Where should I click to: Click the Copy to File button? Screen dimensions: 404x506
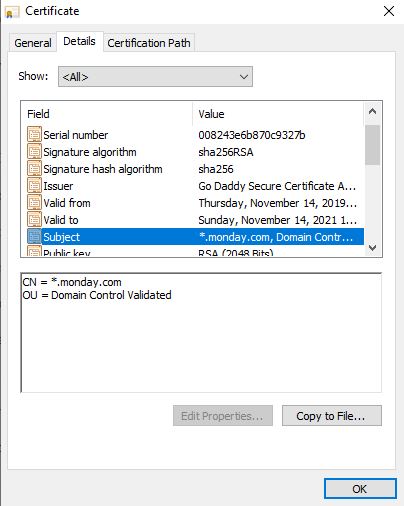point(332,416)
